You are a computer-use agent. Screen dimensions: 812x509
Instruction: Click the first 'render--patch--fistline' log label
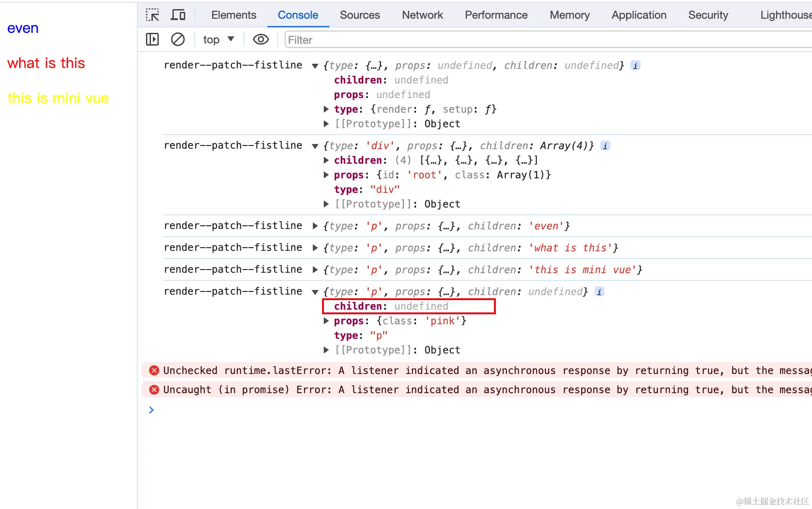(233, 65)
